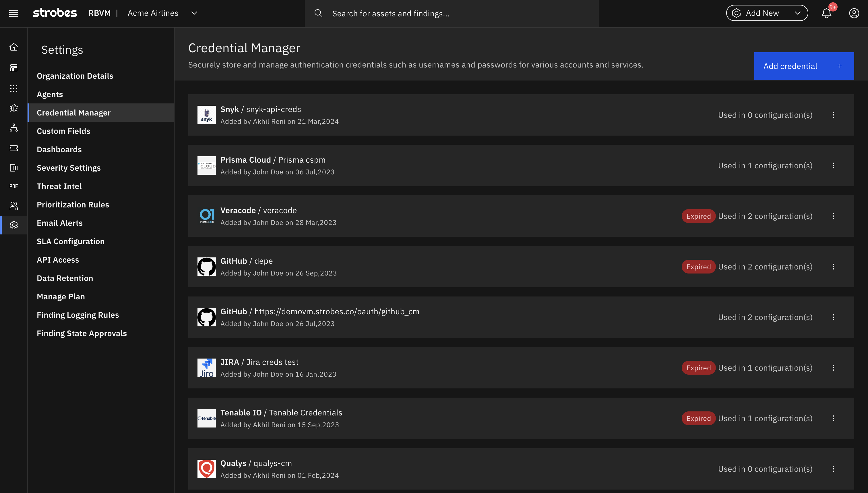
Task: Open options menu for Veracode credential
Action: pos(834,216)
